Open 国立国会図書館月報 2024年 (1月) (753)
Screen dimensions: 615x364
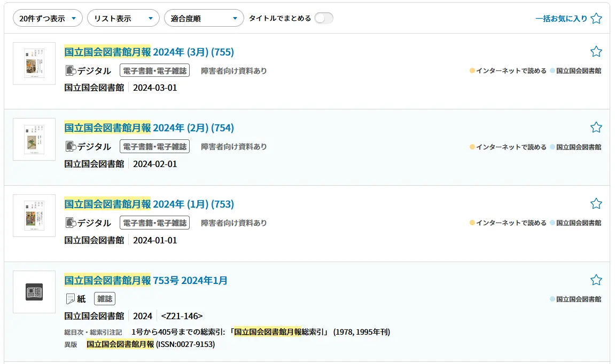149,204
